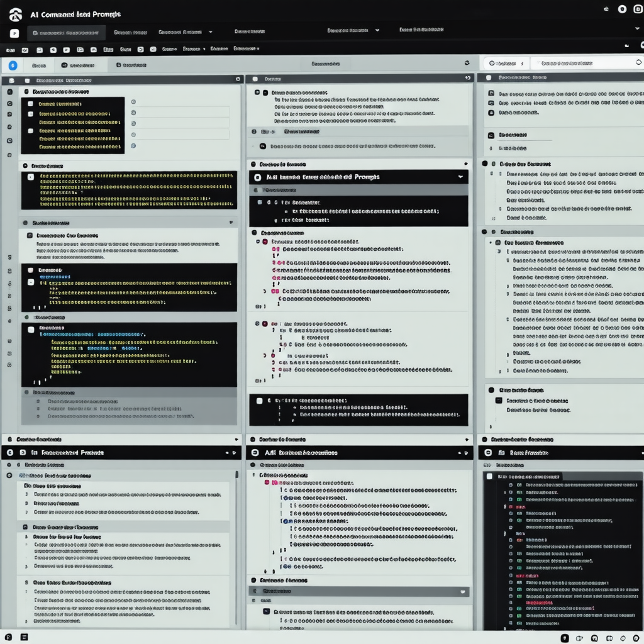Open the first dropdown chevron in the top menu row
The image size is (644, 644).
coord(211,32)
